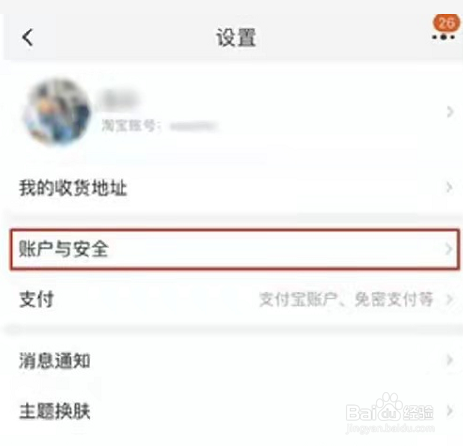Tap the arrow beside 消息通知
Image resolution: width=463 pixels, height=446 pixels.
tap(449, 360)
